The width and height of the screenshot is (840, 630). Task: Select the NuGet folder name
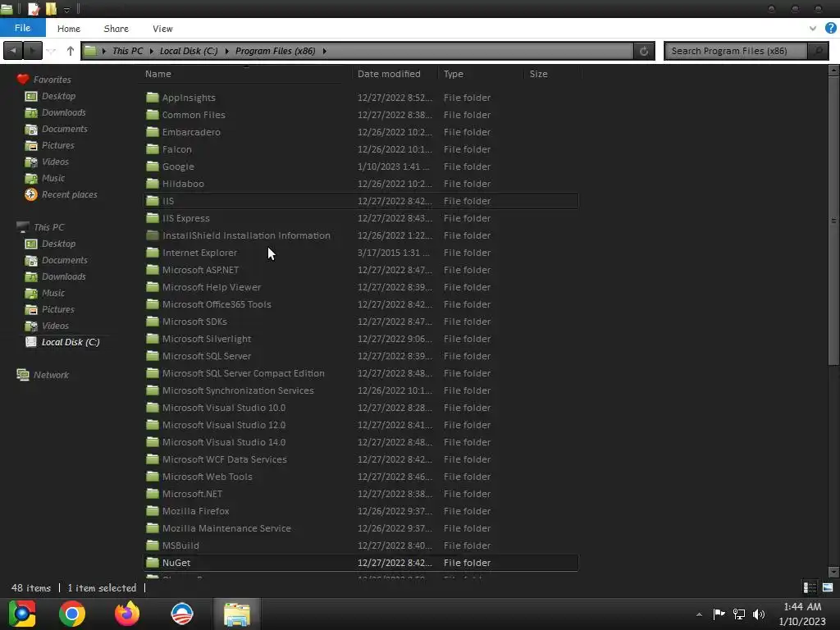tap(176, 563)
